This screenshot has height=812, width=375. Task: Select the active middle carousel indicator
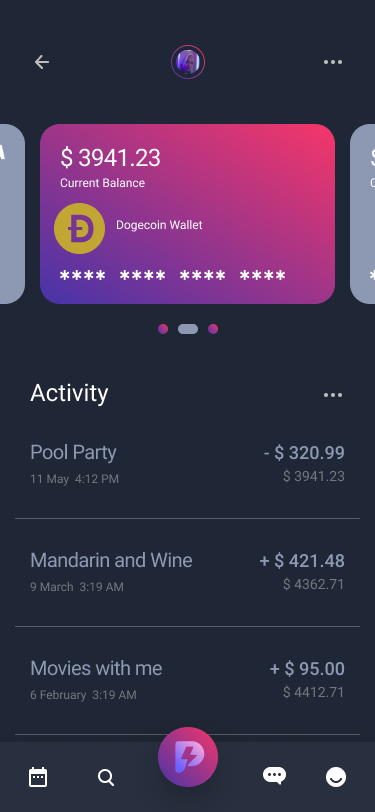(x=188, y=329)
